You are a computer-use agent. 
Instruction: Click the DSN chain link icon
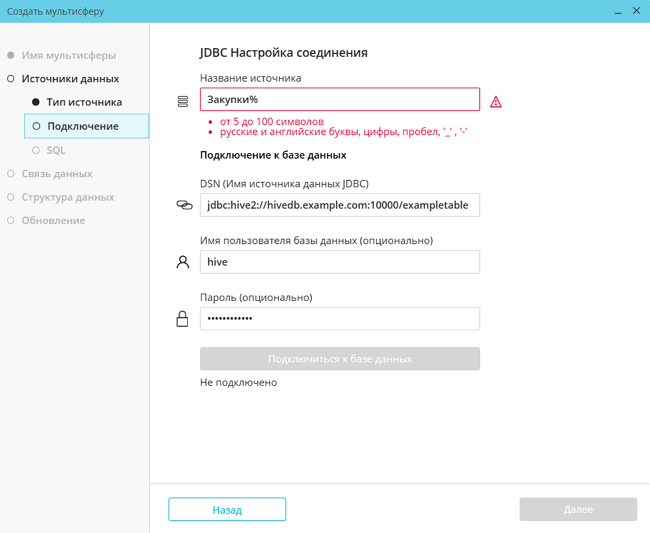pos(183,205)
